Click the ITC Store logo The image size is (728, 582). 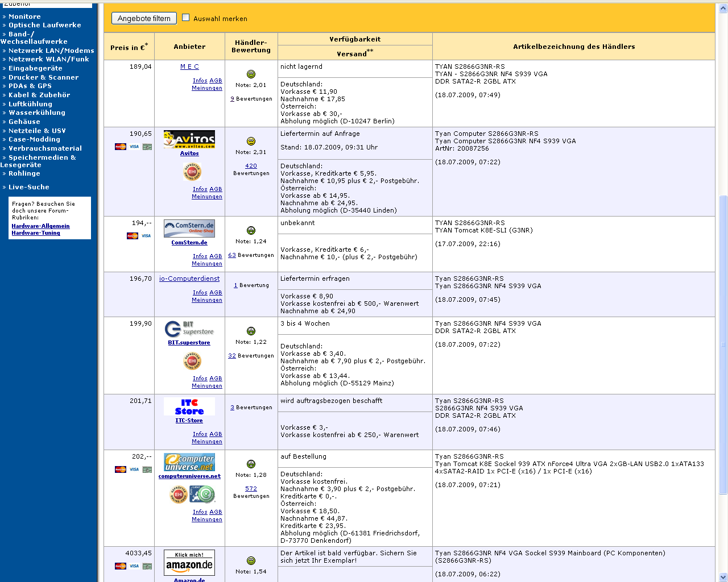(189, 406)
